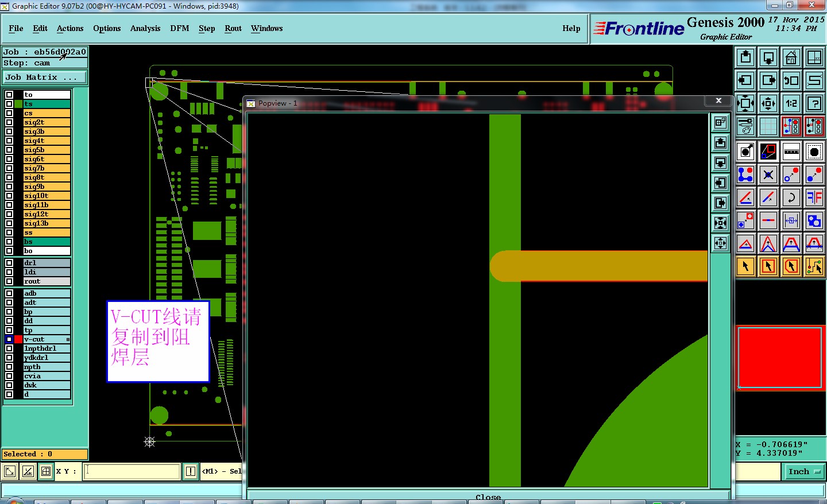This screenshot has height=504, width=827.
Task: Toggle the checkbox for layer rout
Action: point(9,281)
